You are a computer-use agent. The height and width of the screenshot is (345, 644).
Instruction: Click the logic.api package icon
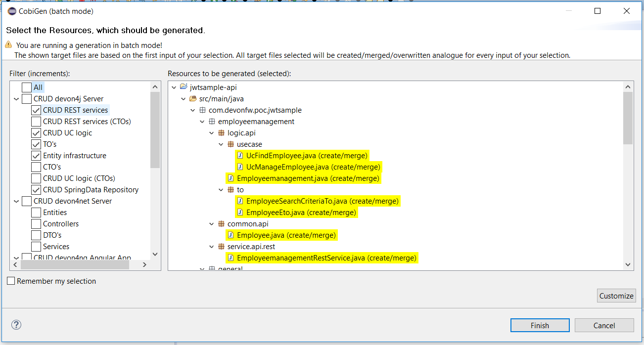[x=221, y=133]
